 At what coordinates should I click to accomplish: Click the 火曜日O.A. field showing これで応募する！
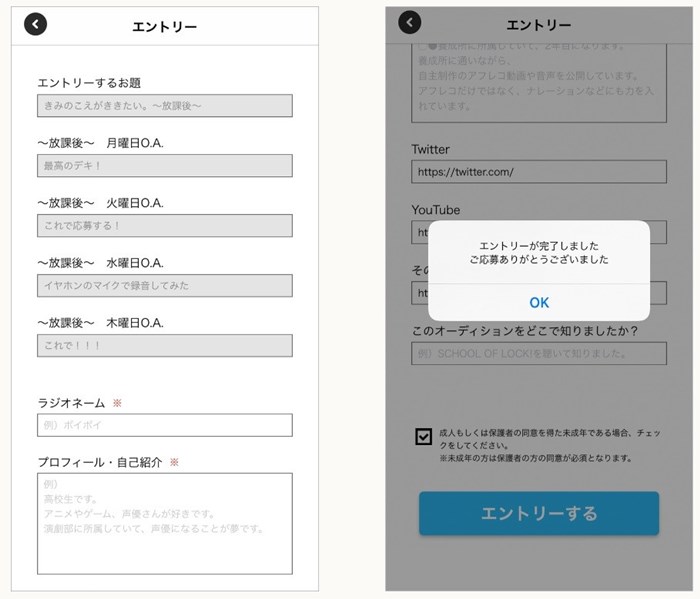[165, 225]
